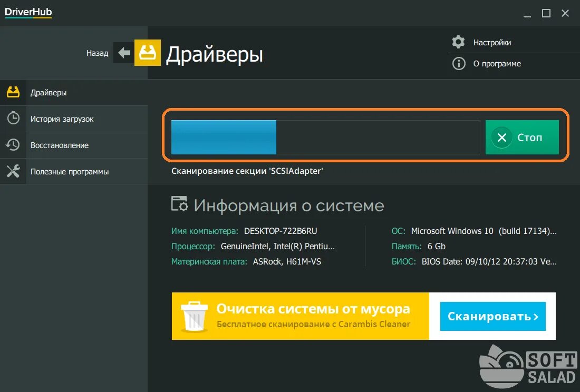Click the processor value GenuineIntel

click(278, 247)
